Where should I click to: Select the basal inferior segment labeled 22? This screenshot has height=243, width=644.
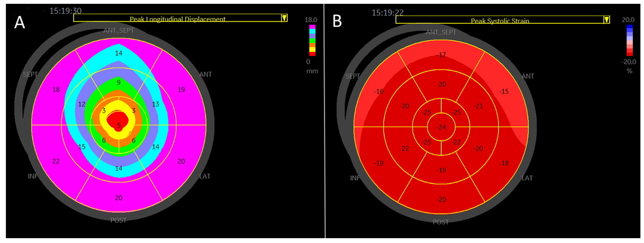tap(56, 161)
